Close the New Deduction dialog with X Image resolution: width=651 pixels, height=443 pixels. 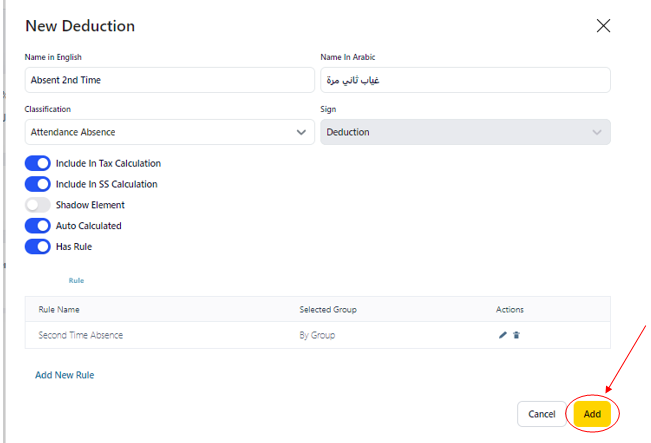point(603,26)
